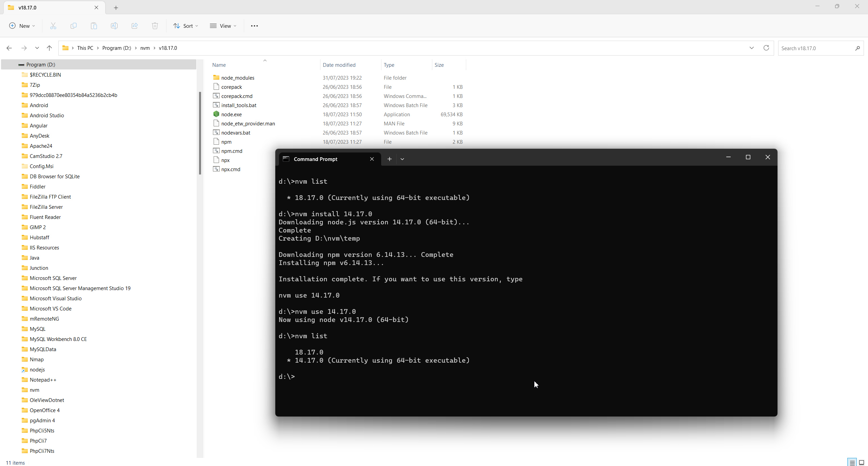Click the New button

click(x=22, y=26)
